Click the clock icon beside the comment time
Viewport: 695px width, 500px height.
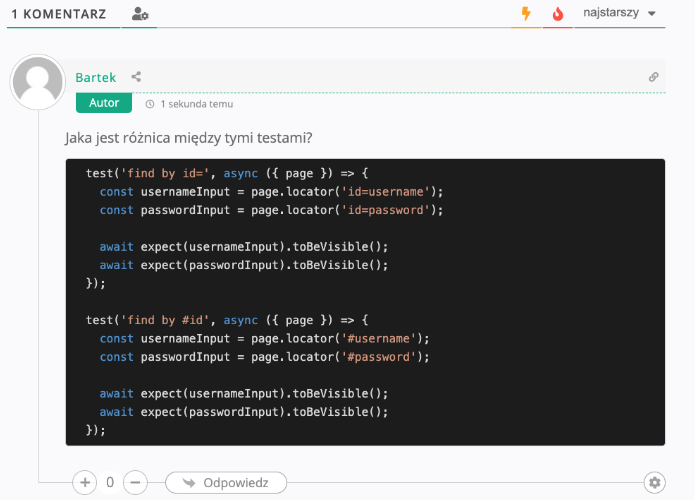[150, 104]
